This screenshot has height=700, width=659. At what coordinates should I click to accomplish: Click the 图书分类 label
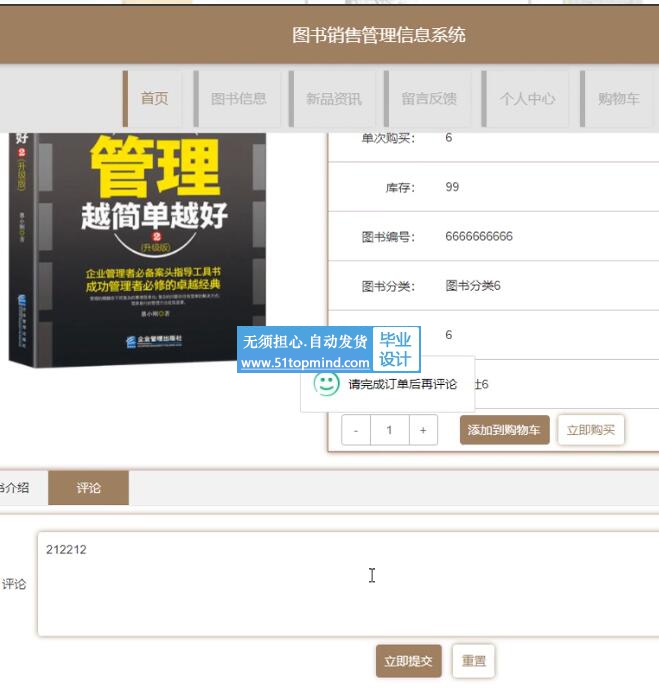coord(388,286)
